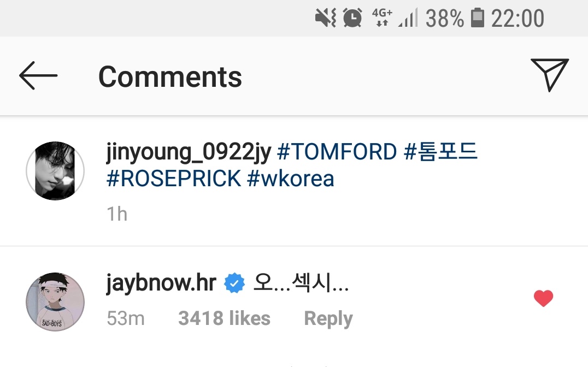Image resolution: width=588 pixels, height=367 pixels.
Task: Open jinyoung_0922jy username link
Action: (x=189, y=152)
